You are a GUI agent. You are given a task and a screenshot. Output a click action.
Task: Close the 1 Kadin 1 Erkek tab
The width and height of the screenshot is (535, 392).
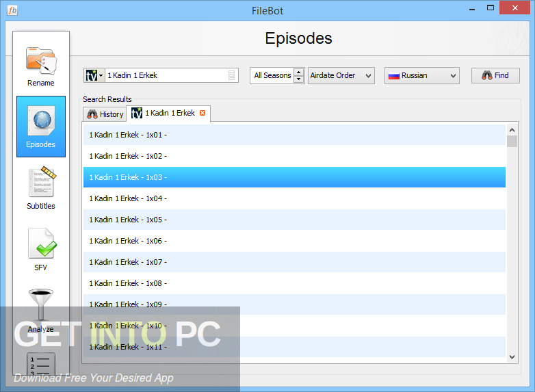[x=203, y=113]
